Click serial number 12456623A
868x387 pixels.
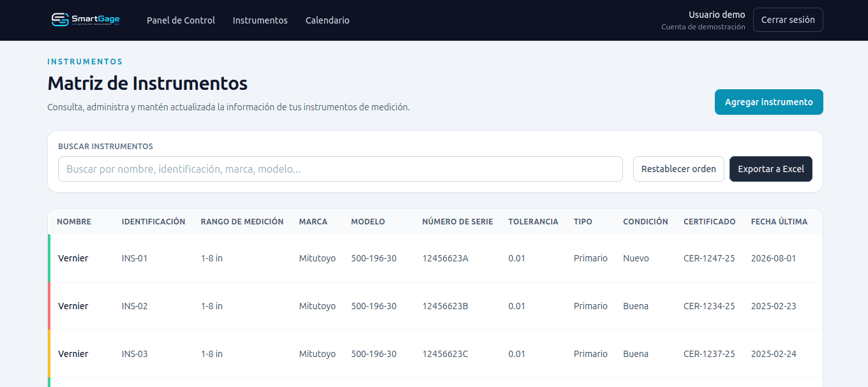[445, 258]
